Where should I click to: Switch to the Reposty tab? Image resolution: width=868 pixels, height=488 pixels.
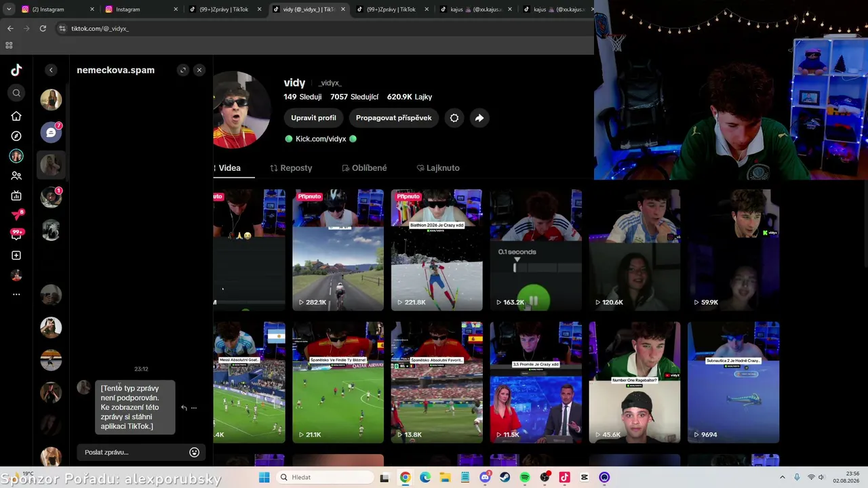click(291, 168)
